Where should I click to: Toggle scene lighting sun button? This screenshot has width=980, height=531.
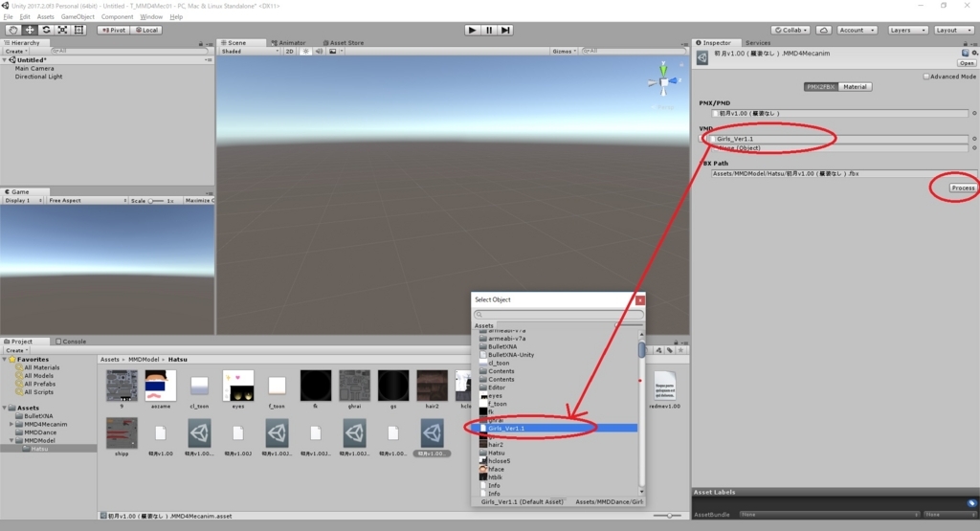click(x=305, y=52)
